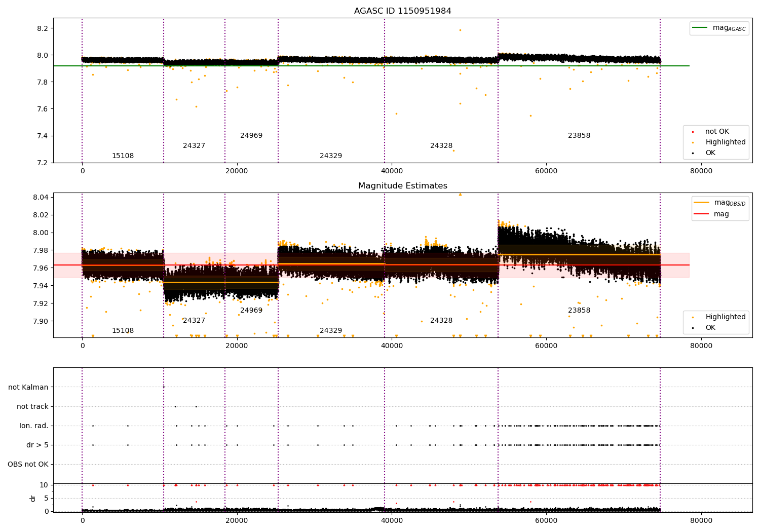Click the 5 tick on the dr axis

pyautogui.click(x=46, y=498)
